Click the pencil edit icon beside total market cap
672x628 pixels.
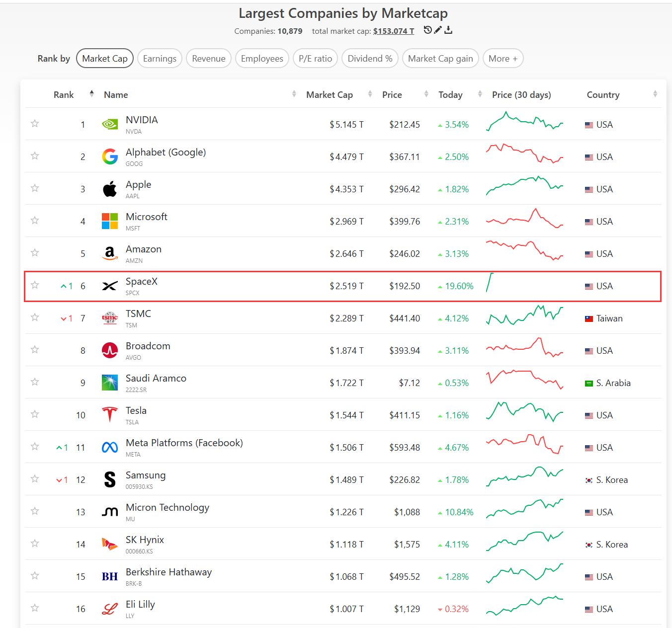click(438, 30)
